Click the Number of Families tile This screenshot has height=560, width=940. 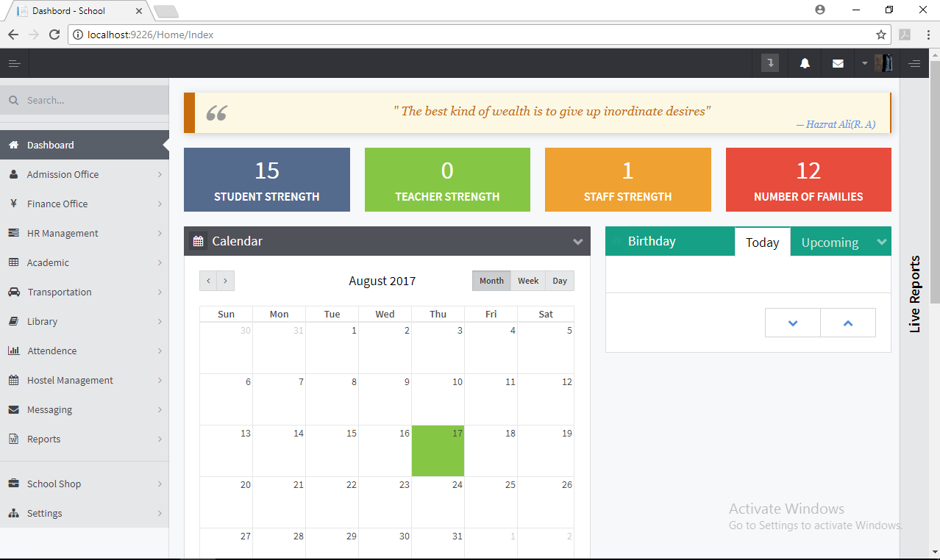point(808,179)
